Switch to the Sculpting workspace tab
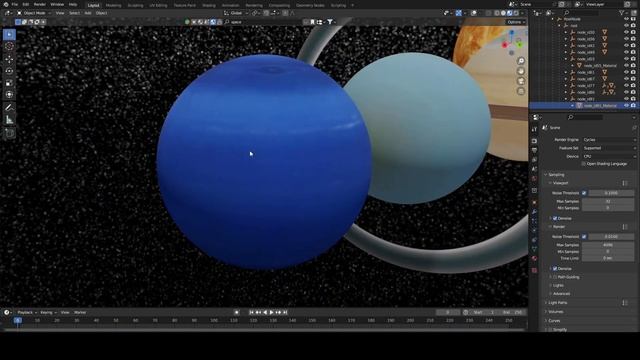This screenshot has width=640, height=360. 135,6
